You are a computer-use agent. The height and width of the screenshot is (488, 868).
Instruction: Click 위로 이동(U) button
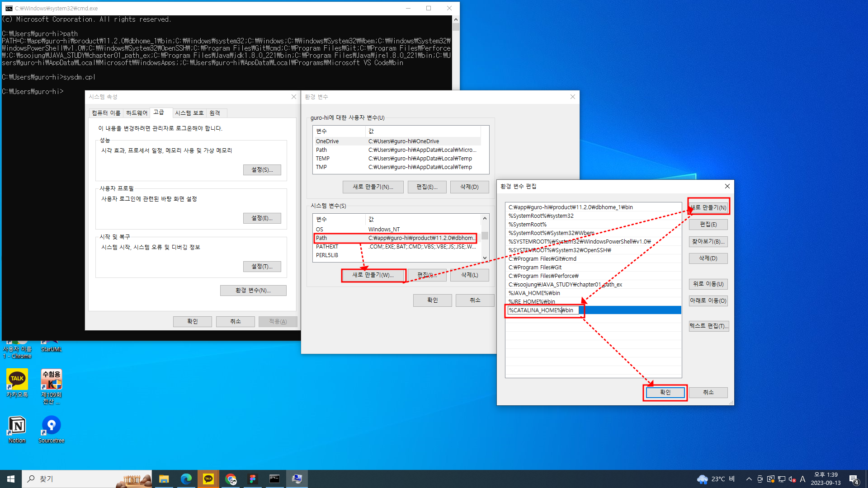[708, 284]
